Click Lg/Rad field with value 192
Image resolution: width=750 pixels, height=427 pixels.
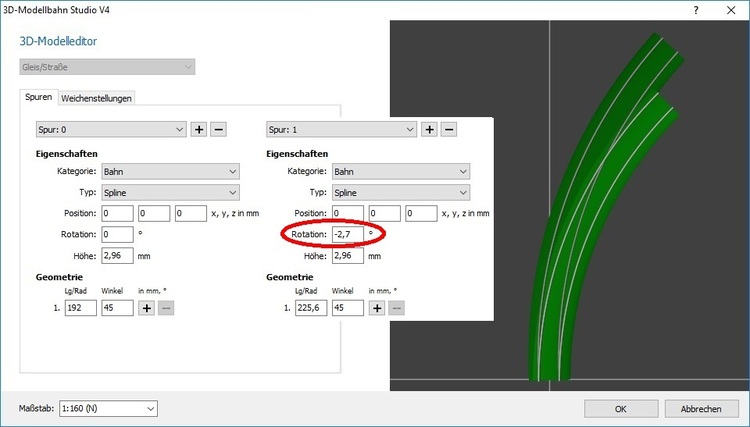[81, 308]
